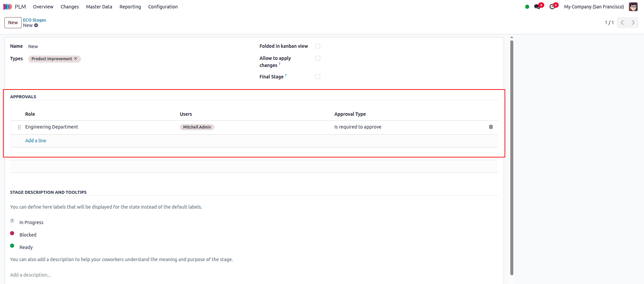Open the Changes menu
644x284 pixels.
pos(70,7)
